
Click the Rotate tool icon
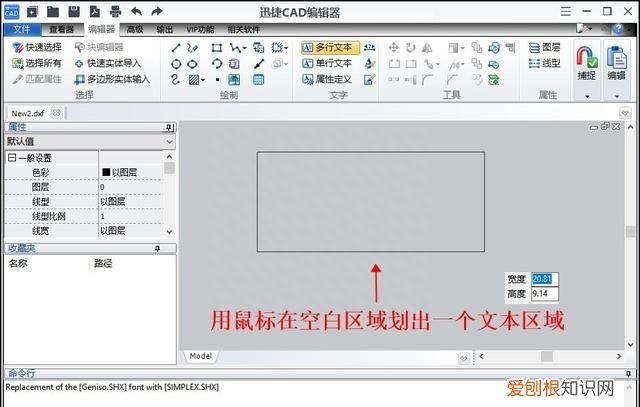click(x=411, y=48)
